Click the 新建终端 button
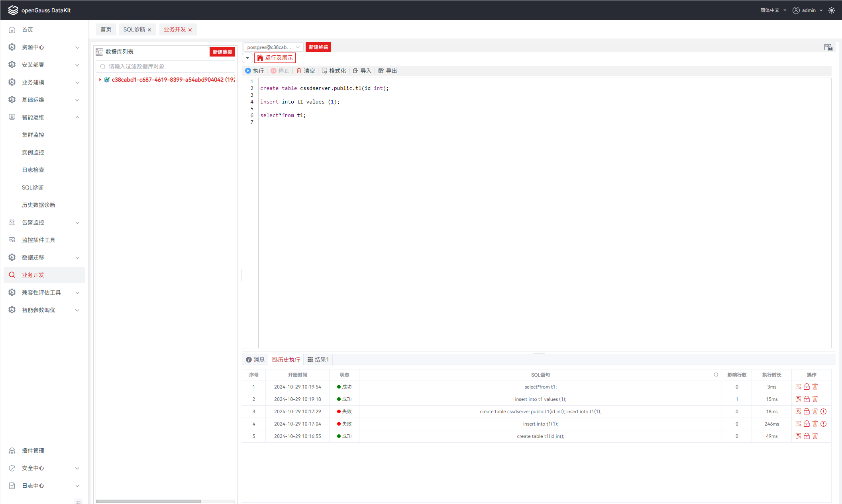 point(318,47)
